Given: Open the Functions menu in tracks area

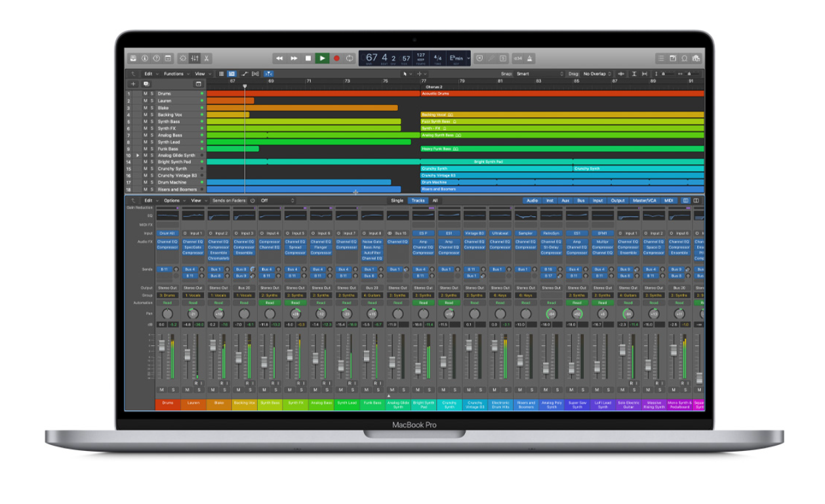Looking at the screenshot, I should click(x=176, y=74).
